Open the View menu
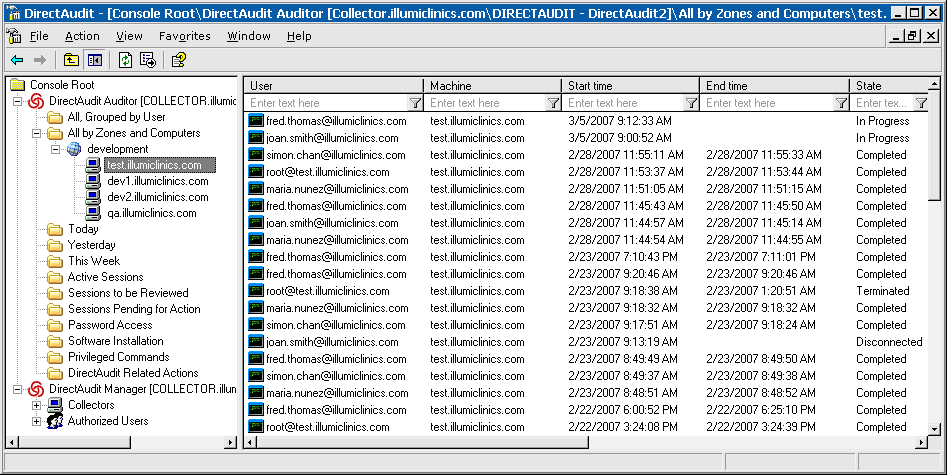Viewport: 947px width, 475px height. 129,36
